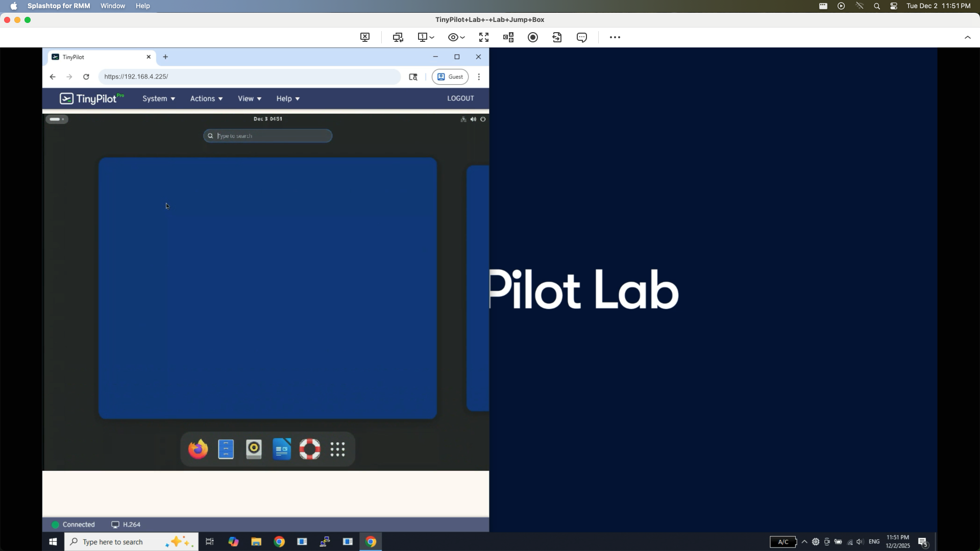This screenshot has height=551, width=980.
Task: Open the monitor selection dropdown
Action: (425, 37)
